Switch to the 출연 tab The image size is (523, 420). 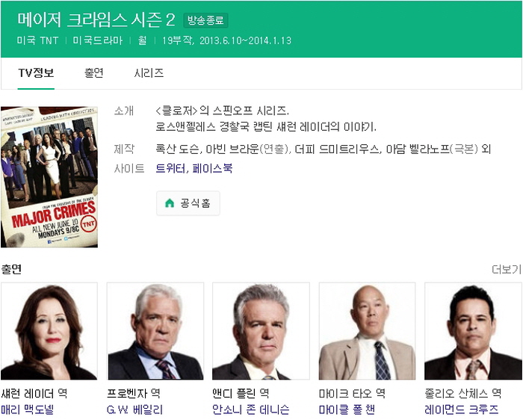[93, 72]
